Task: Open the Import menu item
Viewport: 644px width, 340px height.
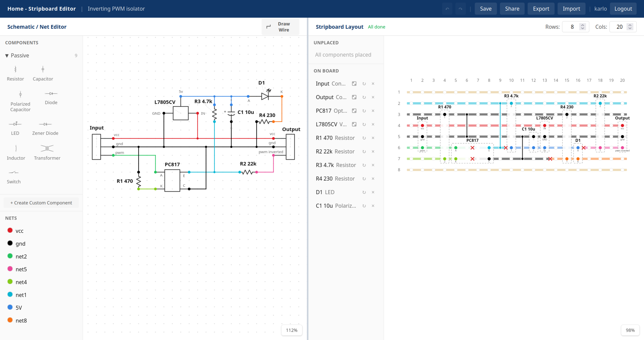Action: pos(571,9)
